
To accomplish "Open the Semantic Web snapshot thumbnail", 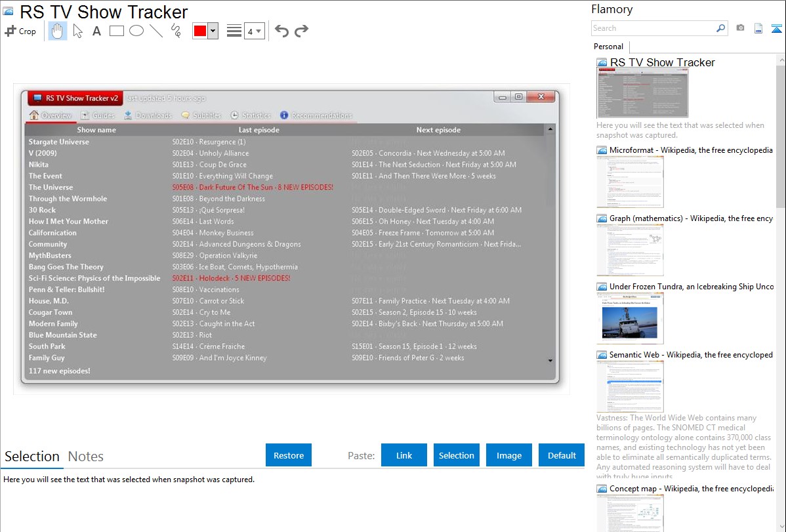I will point(630,386).
